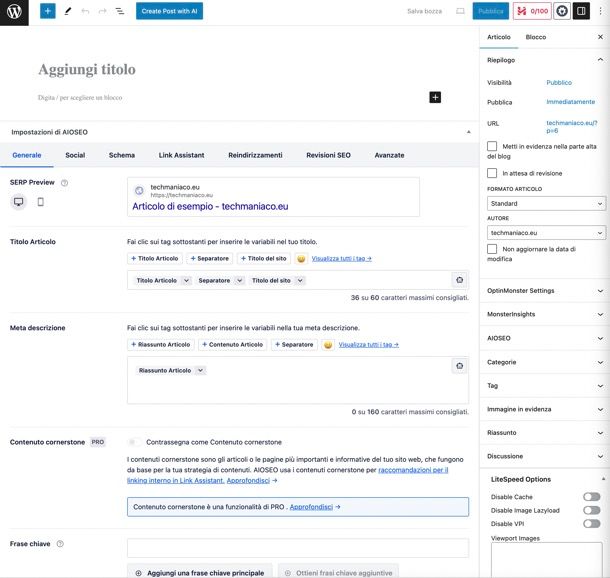Viewport: 610px width, 578px height.
Task: Switch to the Social tab
Action: click(75, 155)
